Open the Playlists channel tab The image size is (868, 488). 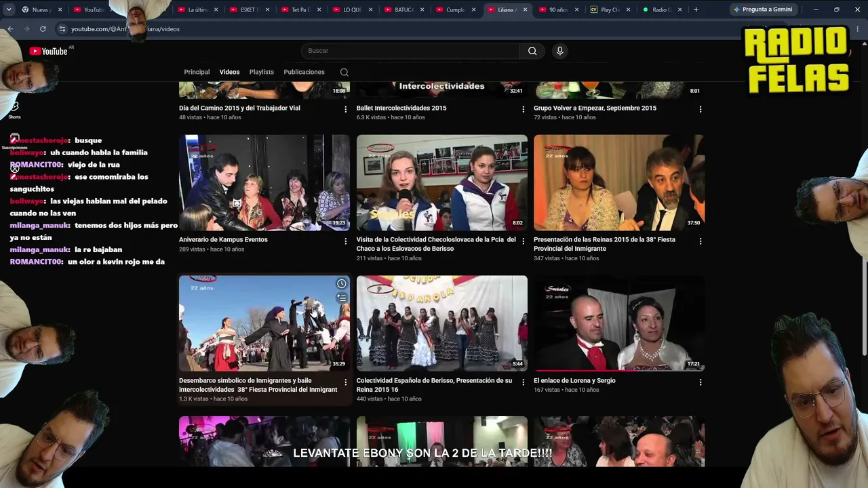(x=261, y=72)
